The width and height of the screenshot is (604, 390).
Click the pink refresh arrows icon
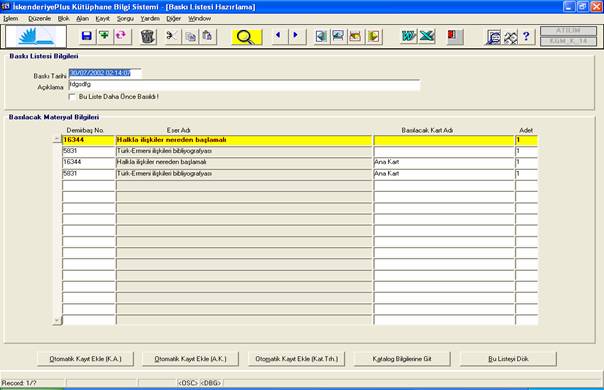[x=121, y=36]
